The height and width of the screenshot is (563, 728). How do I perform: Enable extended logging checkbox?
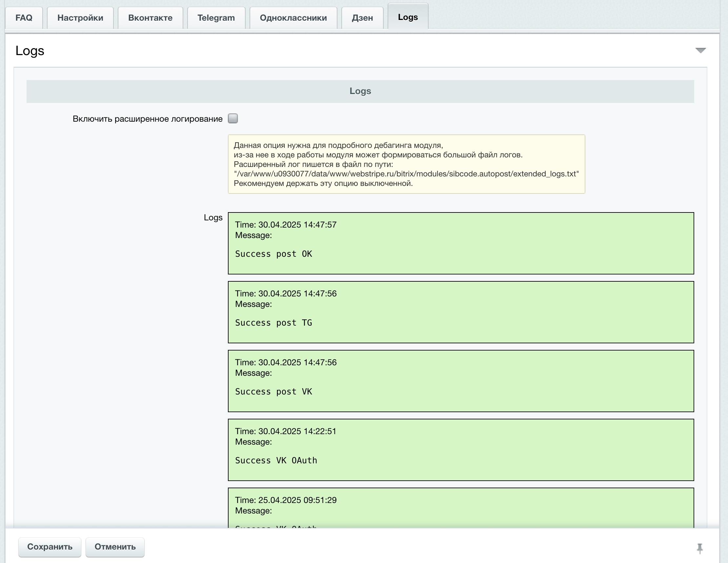click(x=233, y=118)
